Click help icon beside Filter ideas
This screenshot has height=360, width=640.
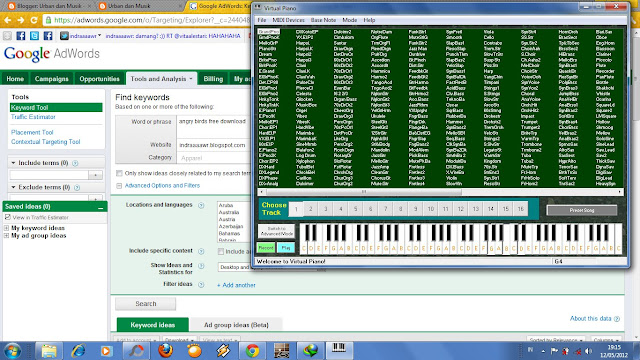coord(201,285)
